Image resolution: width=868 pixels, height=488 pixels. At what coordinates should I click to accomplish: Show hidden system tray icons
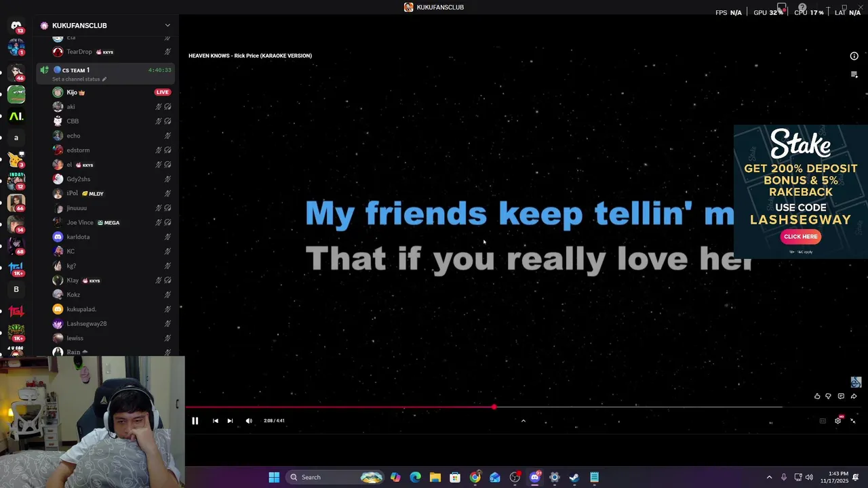[769, 477]
